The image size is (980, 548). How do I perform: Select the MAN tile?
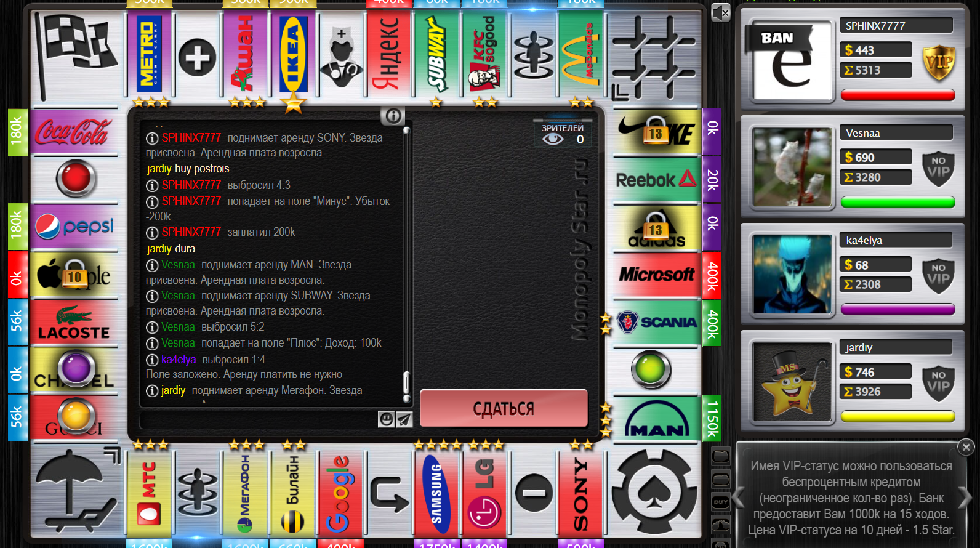click(657, 418)
